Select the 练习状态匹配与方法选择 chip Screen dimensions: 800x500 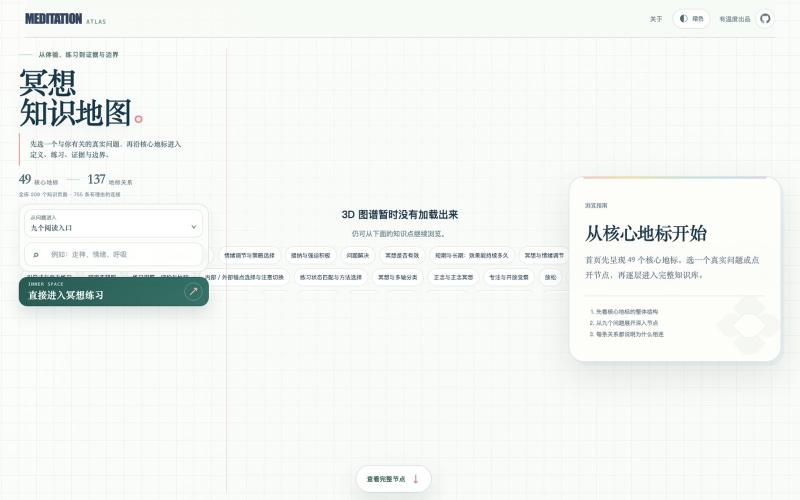tap(331, 277)
